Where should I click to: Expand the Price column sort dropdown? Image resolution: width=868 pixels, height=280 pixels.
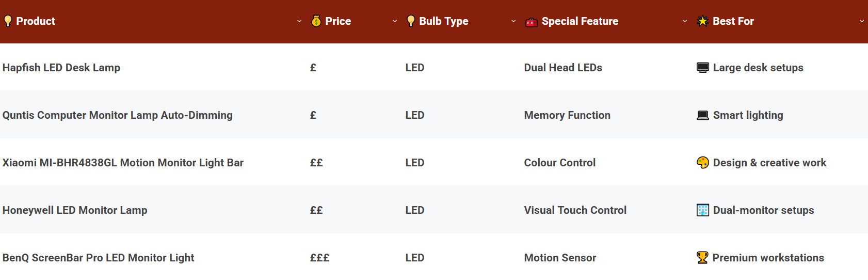coord(395,21)
